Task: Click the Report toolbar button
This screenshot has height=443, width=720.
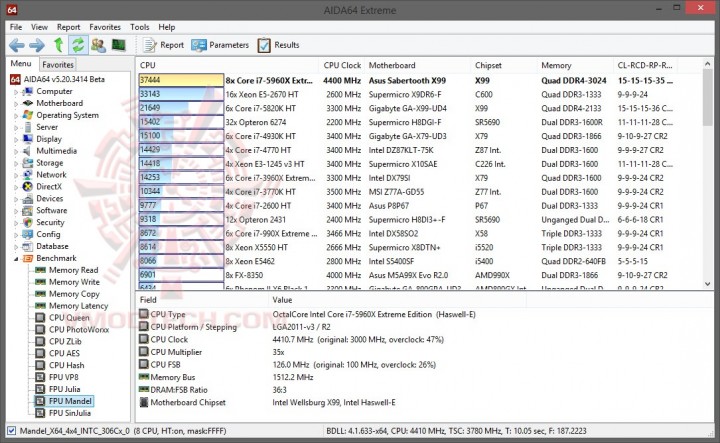Action: [x=163, y=45]
